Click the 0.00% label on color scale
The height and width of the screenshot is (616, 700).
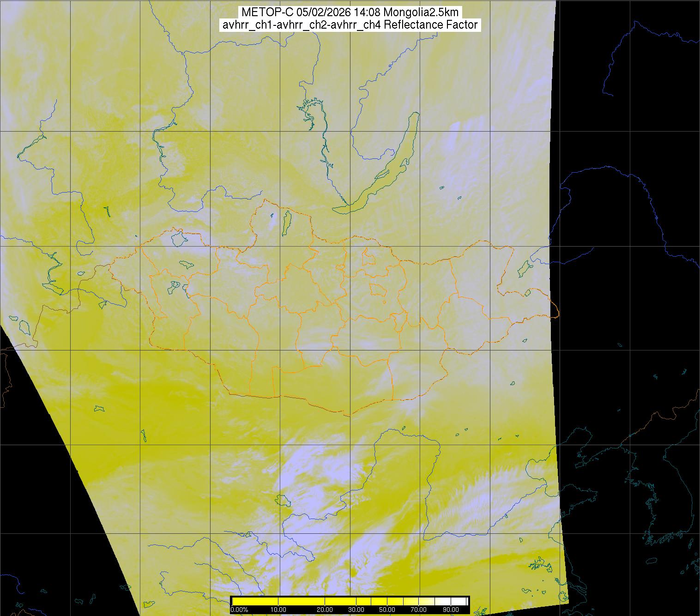[239, 610]
